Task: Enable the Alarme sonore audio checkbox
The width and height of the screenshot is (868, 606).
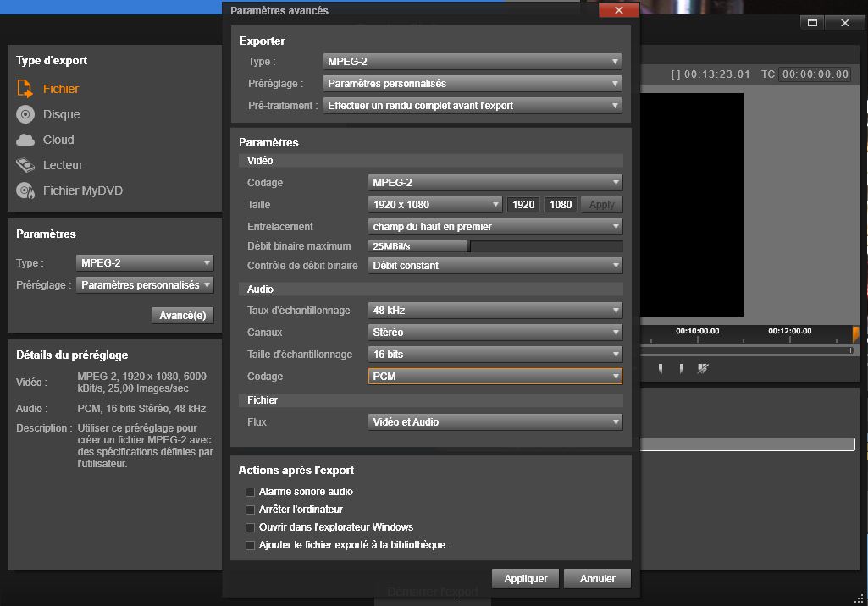Action: tap(250, 492)
